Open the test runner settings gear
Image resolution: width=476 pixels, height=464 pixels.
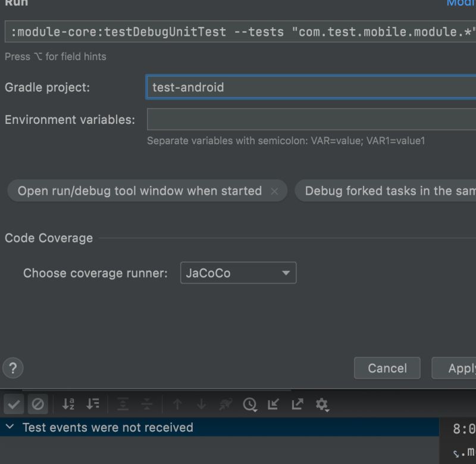pyautogui.click(x=322, y=404)
